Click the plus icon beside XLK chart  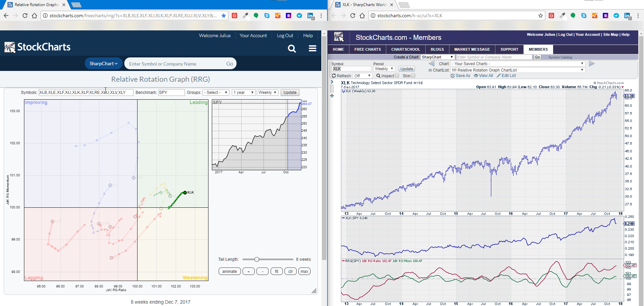(332, 96)
